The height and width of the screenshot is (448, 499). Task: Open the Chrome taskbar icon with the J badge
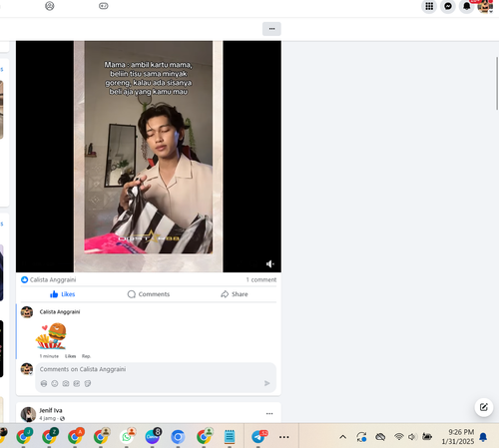pos(24,436)
